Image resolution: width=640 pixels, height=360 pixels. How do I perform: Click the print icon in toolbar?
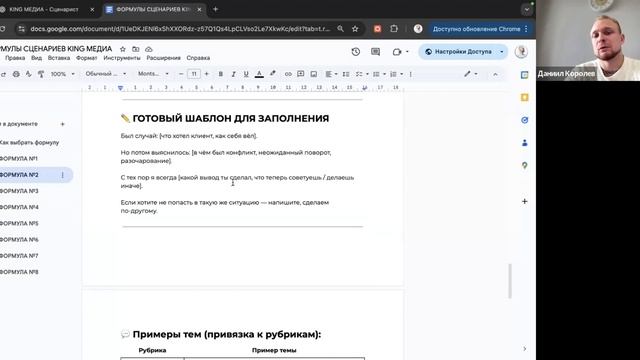(16, 74)
